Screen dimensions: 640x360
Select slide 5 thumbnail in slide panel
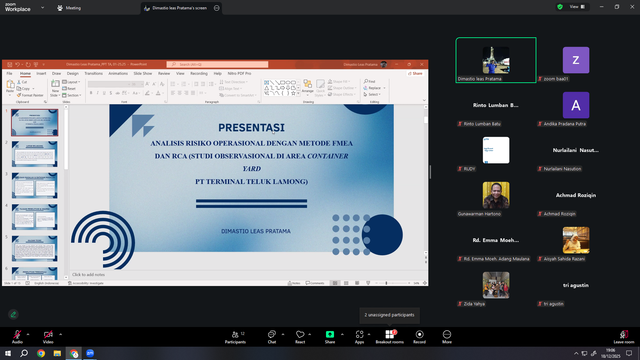(35, 248)
